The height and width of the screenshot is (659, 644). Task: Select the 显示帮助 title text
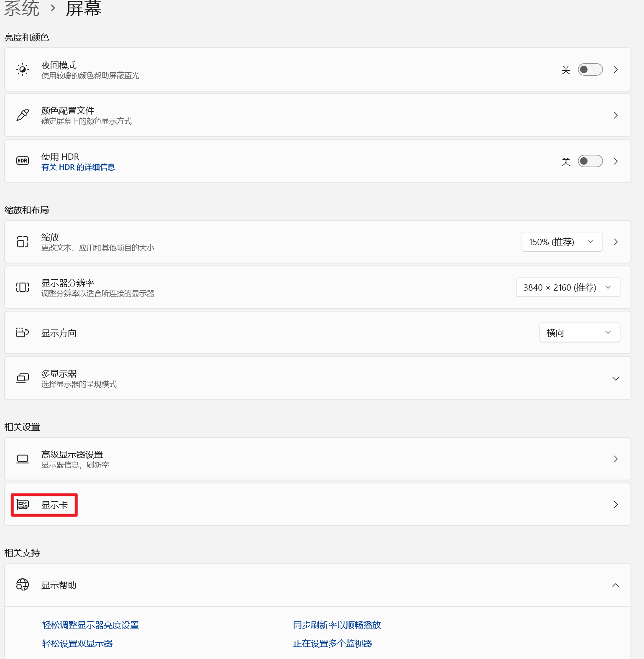[x=59, y=585]
